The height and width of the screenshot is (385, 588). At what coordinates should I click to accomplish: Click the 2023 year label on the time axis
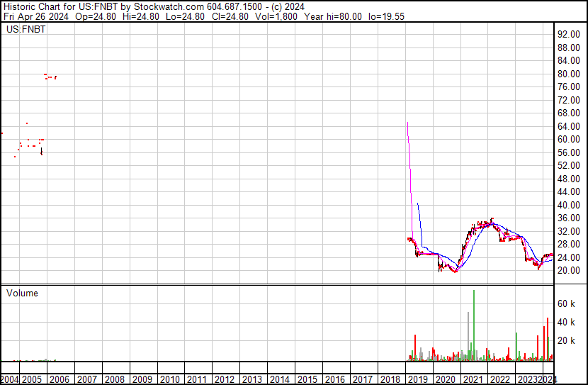pyautogui.click(x=528, y=379)
